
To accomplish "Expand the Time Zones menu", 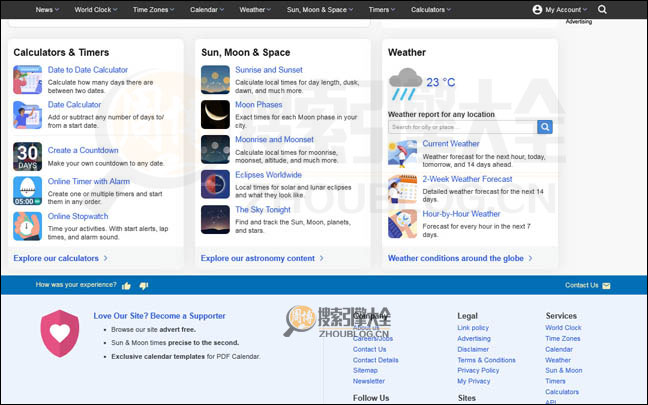I will tap(153, 10).
